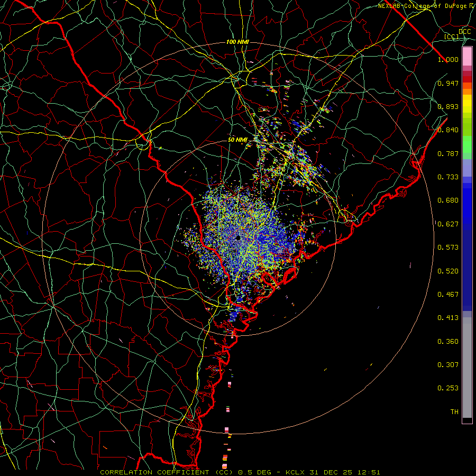Screen dimensions: 476x476
Task: Select the 0.413 legend value
Action: [448, 318]
